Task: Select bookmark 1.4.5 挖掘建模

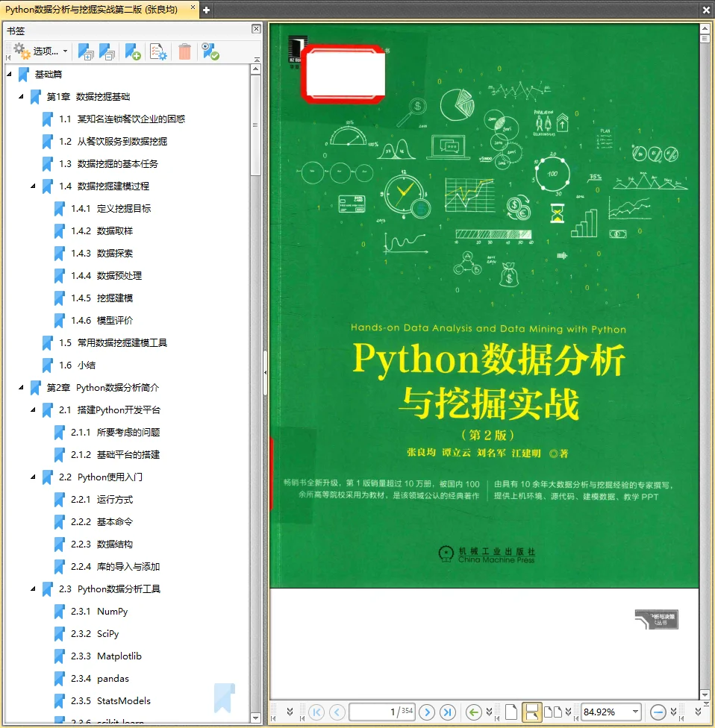Action: point(102,298)
